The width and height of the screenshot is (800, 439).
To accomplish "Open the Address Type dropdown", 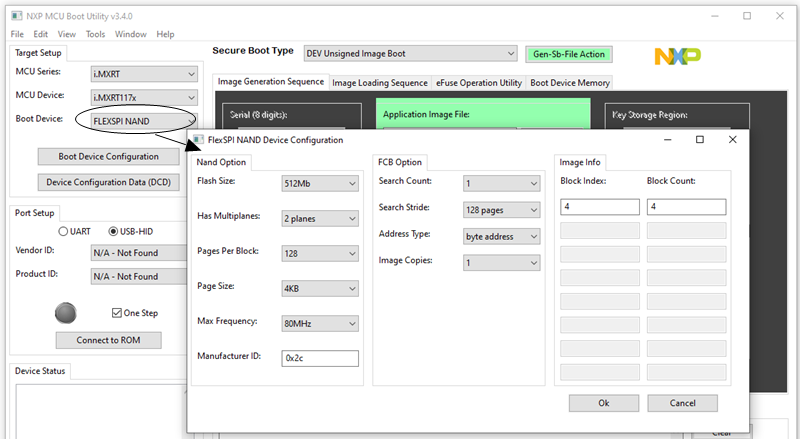I will [x=501, y=236].
